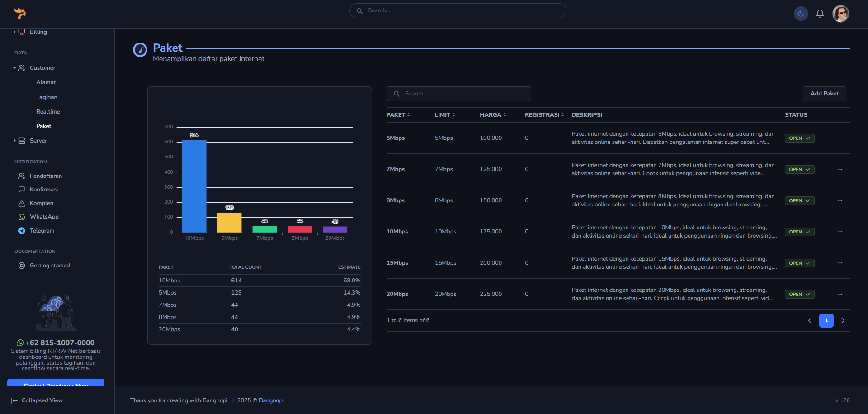Click the blue 10Mbps chart bar
Image resolution: width=868 pixels, height=414 pixels.
[x=194, y=186]
